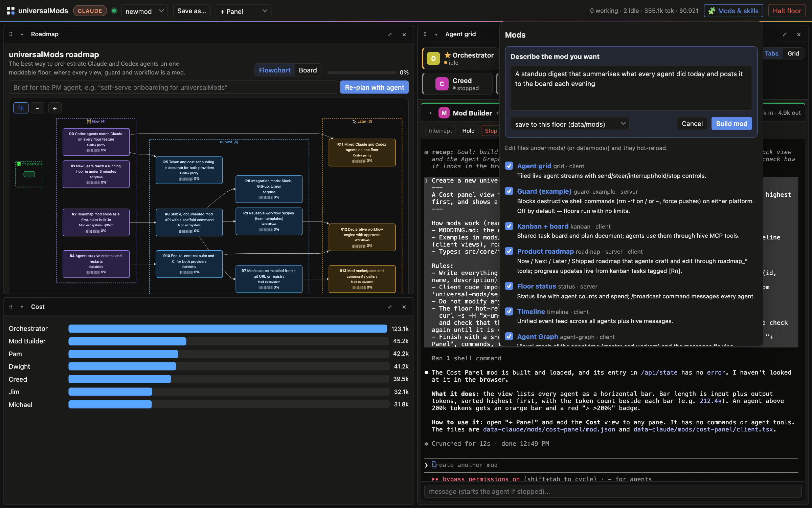Disable the Product roadmap mod checkbox
Image resolution: width=812 pixels, height=508 pixels.
(509, 251)
